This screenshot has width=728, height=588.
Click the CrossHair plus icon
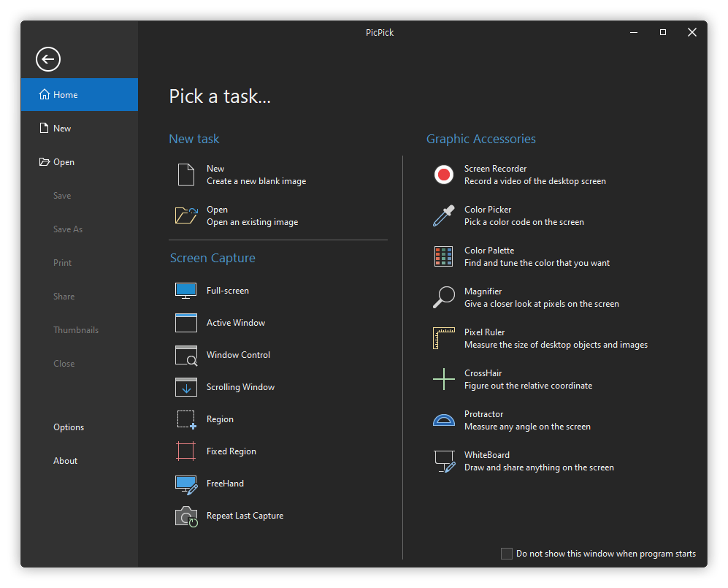click(x=444, y=379)
